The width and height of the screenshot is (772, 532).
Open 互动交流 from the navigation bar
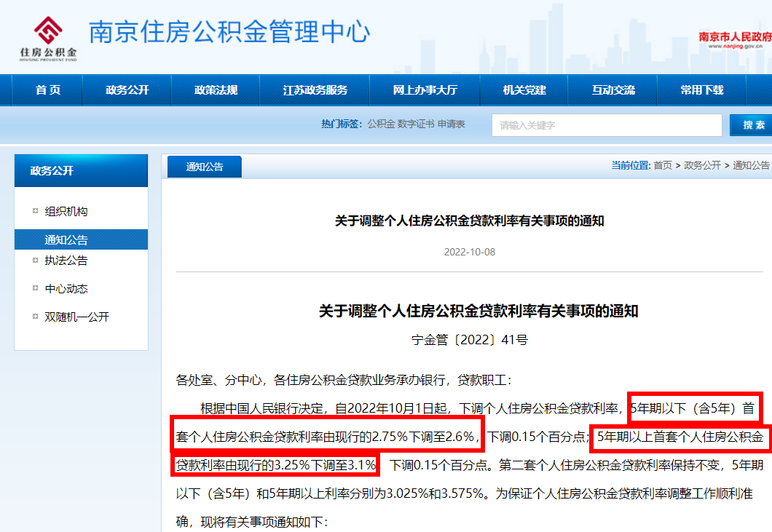pyautogui.click(x=613, y=90)
